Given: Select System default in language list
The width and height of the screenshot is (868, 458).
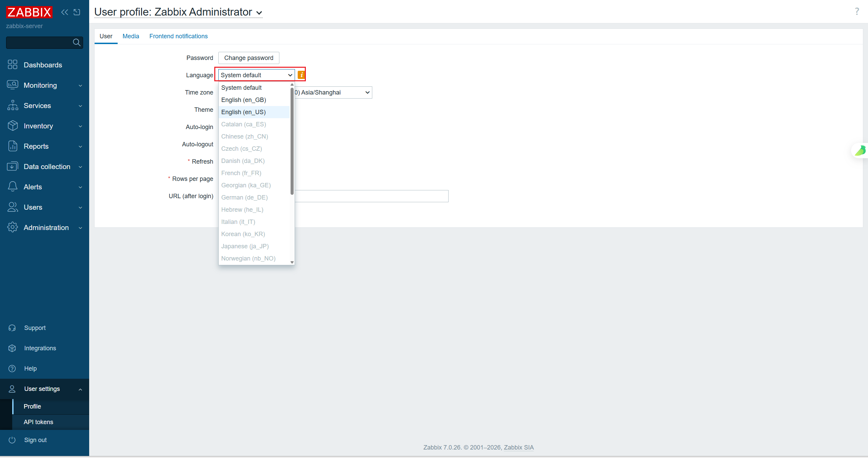Looking at the screenshot, I should pyautogui.click(x=254, y=88).
